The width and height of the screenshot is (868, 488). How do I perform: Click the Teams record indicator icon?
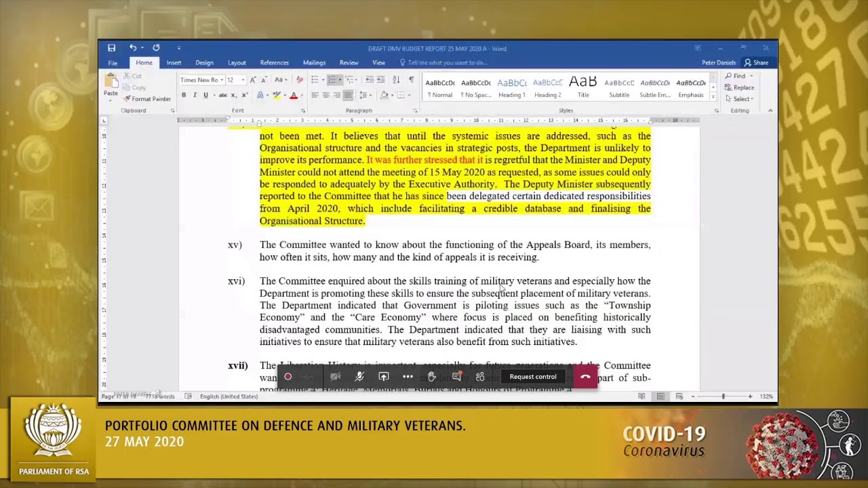[x=288, y=377]
